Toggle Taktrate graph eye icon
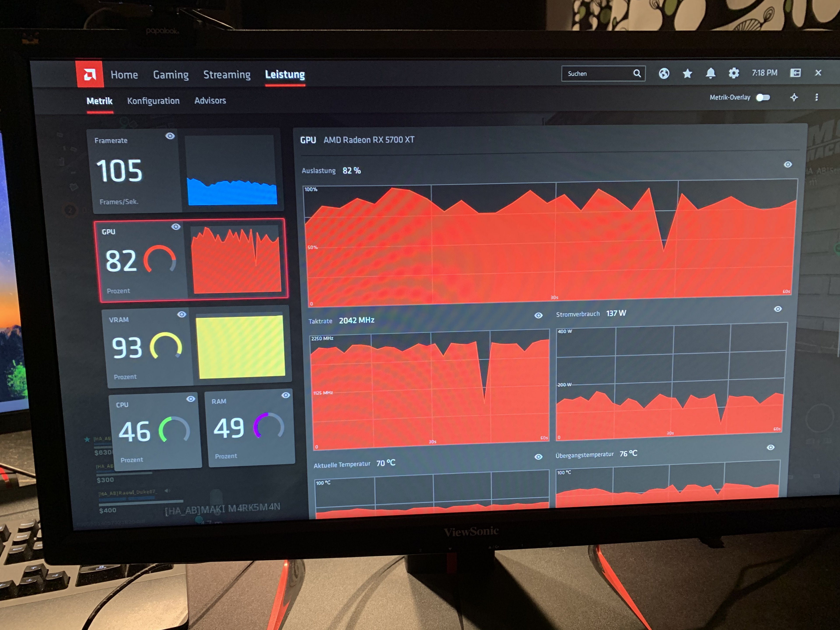Viewport: 840px width, 630px height. (x=538, y=316)
